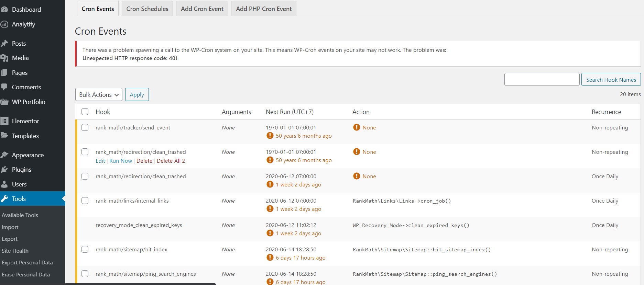Tick the rank_math/sitemap/ping_search_engines checkbox

pyautogui.click(x=85, y=274)
